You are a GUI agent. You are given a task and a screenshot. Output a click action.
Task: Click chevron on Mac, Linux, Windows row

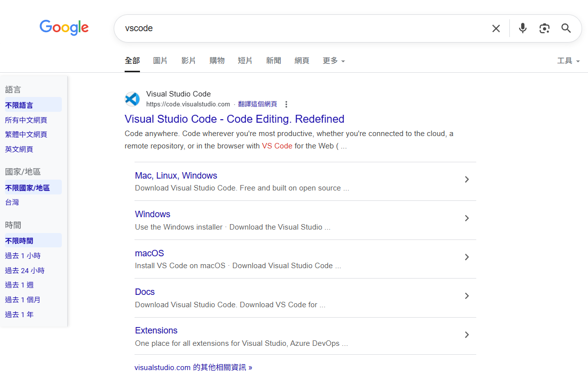click(467, 180)
